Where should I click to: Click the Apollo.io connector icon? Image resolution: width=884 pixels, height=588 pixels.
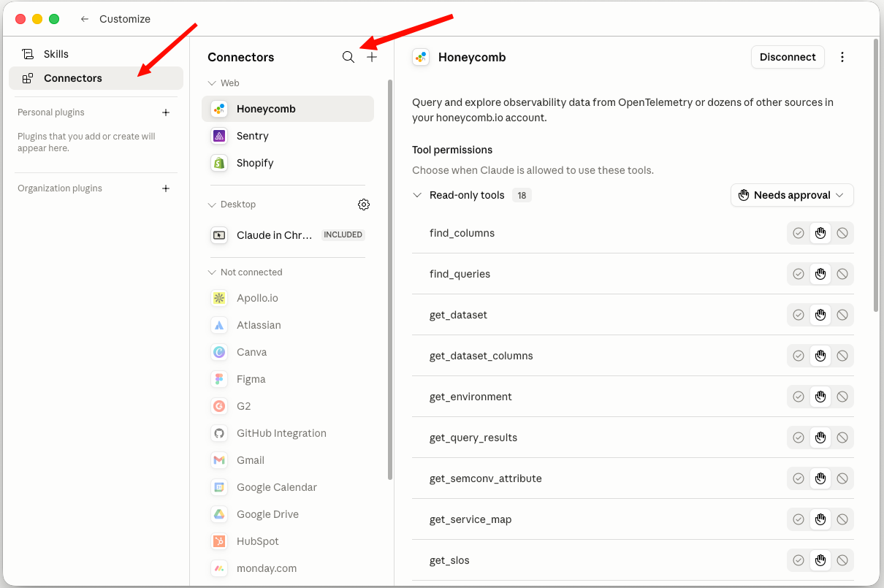point(219,298)
